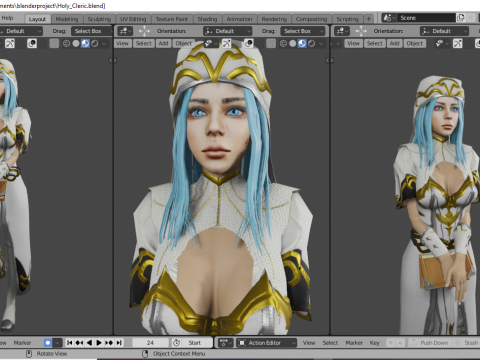
Task: Play the animation forward
Action: [99, 343]
